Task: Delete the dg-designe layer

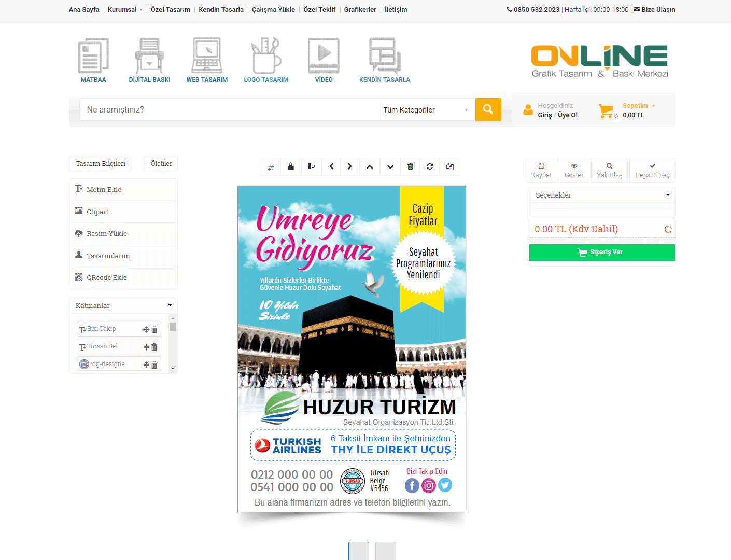Action: coord(154,365)
